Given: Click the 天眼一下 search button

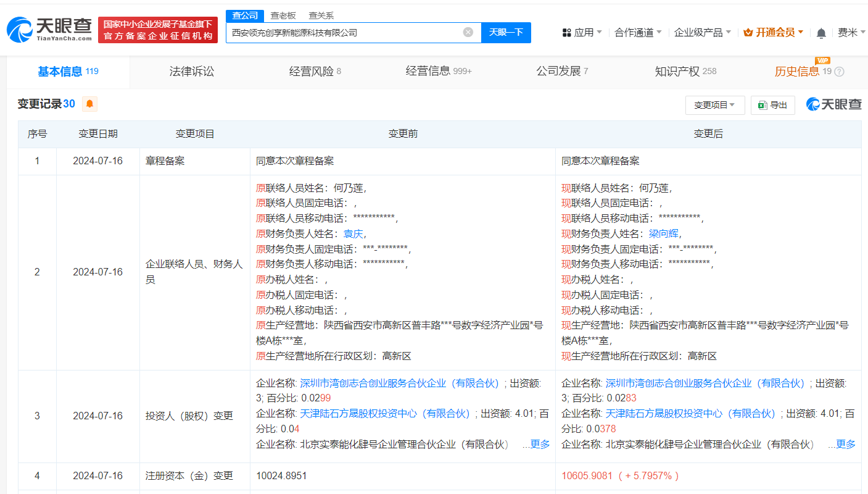Looking at the screenshot, I should point(506,33).
